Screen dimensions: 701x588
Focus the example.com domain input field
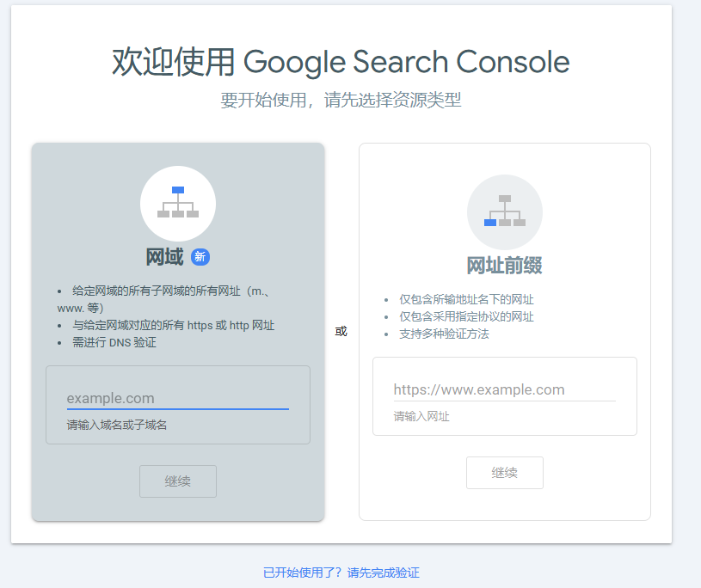coord(178,399)
